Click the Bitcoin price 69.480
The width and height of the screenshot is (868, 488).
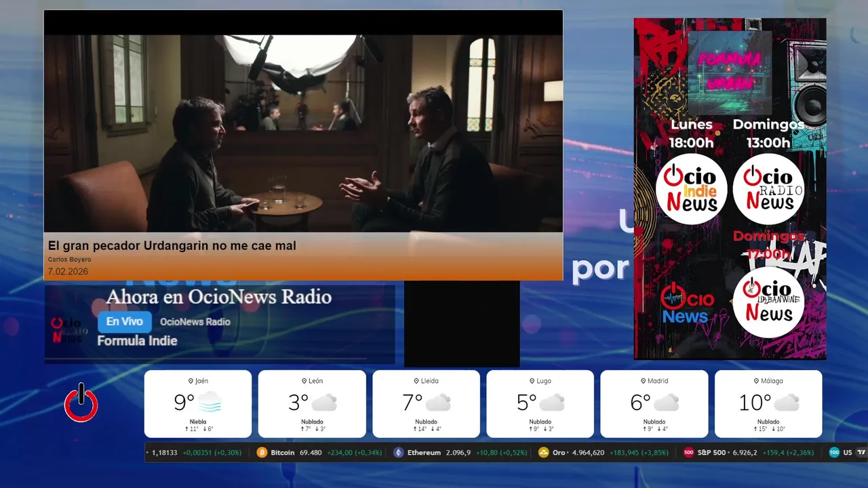tap(310, 453)
